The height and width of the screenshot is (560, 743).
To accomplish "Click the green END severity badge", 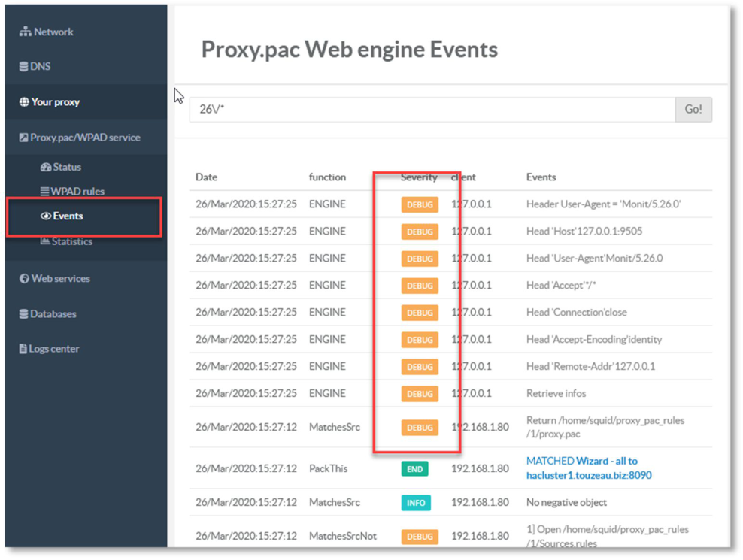I will click(x=414, y=469).
